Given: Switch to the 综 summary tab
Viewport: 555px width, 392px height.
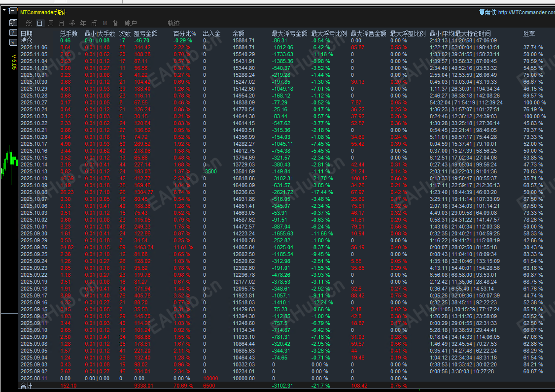Looking at the screenshot, I should click(29, 23).
